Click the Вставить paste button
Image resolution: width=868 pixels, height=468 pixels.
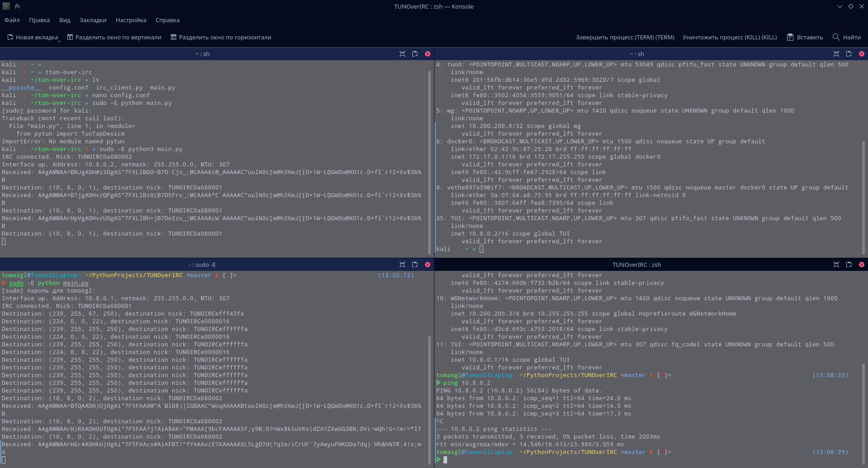[805, 37]
